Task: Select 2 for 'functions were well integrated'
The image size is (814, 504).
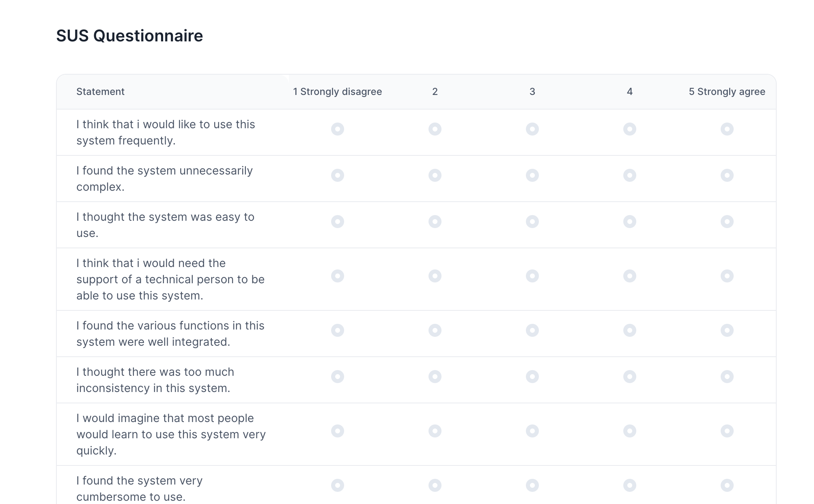Action: click(435, 330)
